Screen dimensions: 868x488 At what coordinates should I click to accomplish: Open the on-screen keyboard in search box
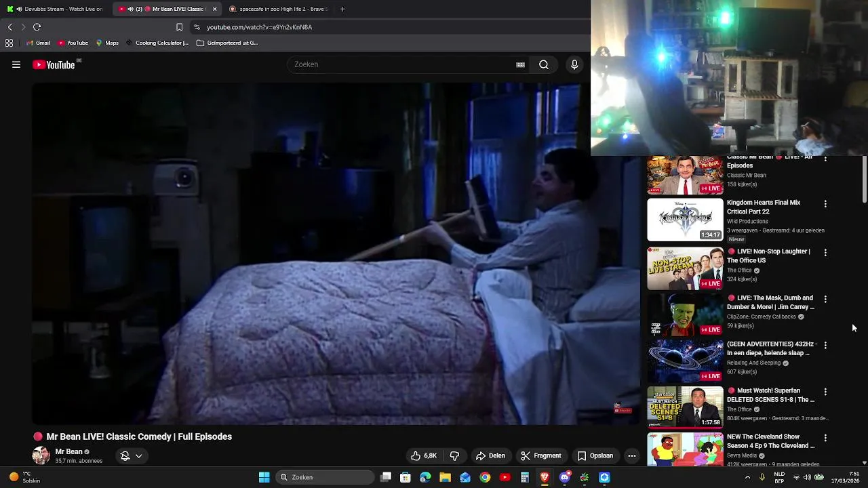pyautogui.click(x=520, y=65)
